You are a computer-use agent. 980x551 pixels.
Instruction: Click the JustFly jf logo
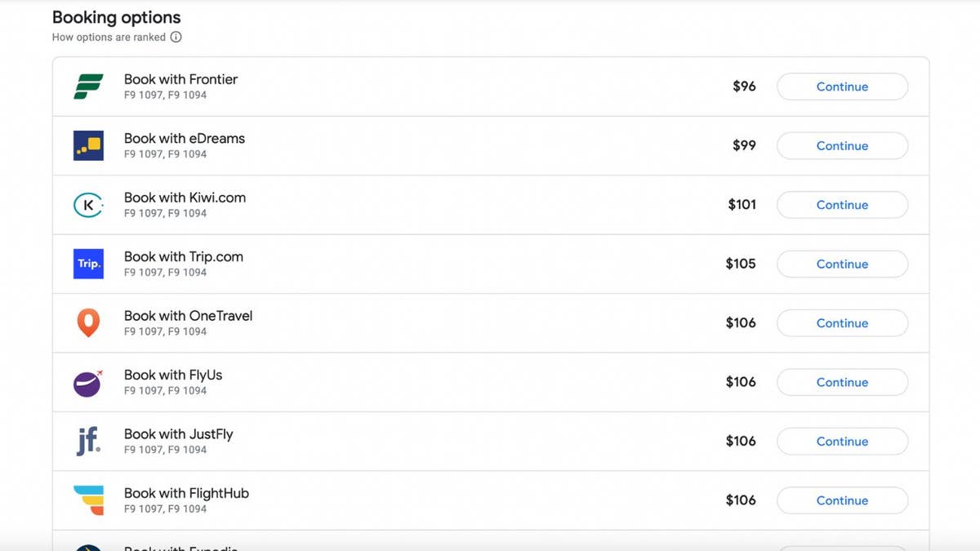[88, 442]
